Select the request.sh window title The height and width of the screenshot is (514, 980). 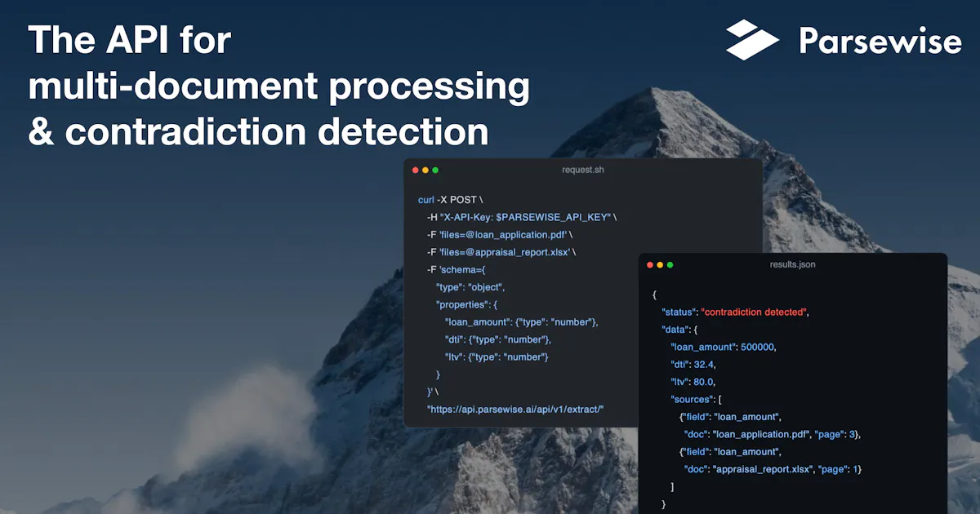coord(583,170)
